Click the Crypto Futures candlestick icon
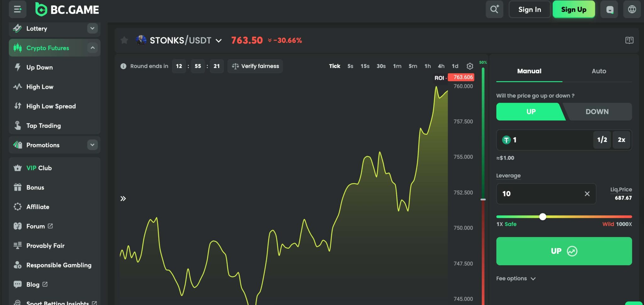This screenshot has height=305, width=644. 18,48
